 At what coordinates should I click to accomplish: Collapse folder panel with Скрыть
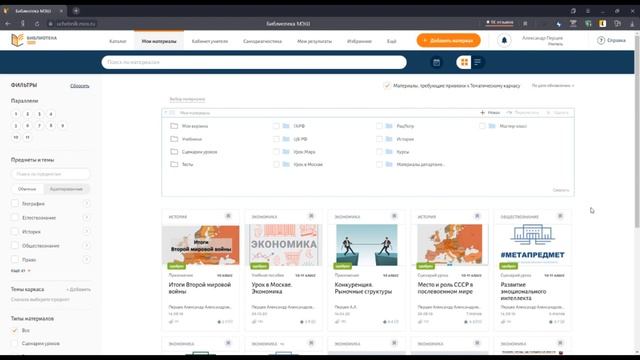(561, 190)
